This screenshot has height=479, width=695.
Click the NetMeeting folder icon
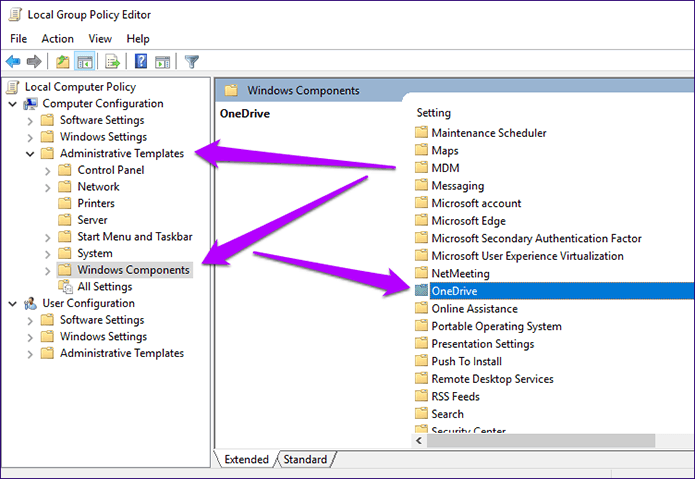tap(421, 273)
